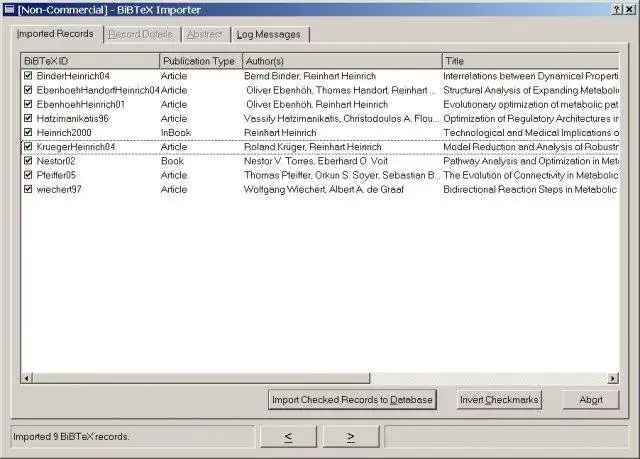Select the Heinrich2000 ID text
This screenshot has width=640, height=459.
[x=64, y=133]
